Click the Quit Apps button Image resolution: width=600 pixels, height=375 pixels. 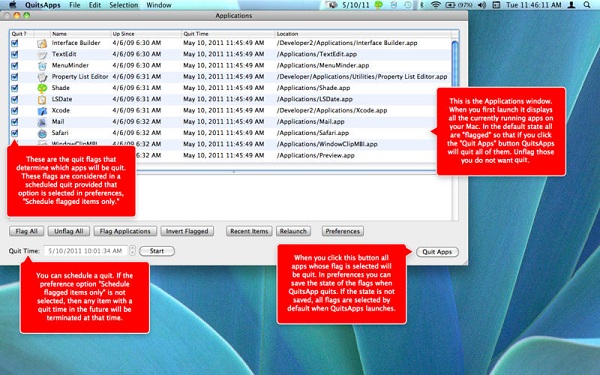click(x=437, y=252)
